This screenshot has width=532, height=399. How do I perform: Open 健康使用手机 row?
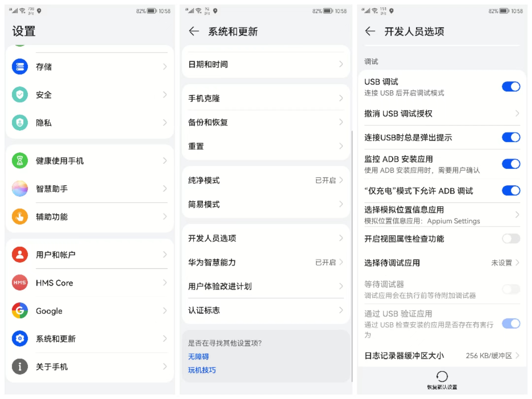point(90,161)
